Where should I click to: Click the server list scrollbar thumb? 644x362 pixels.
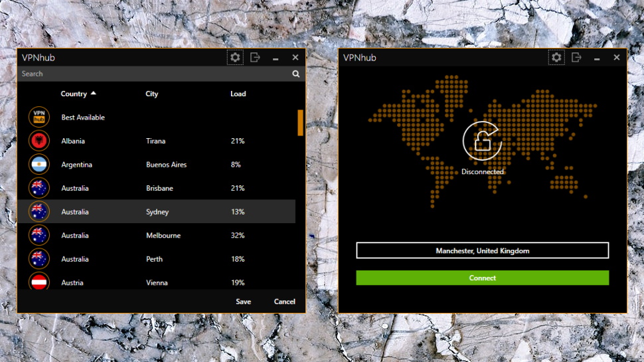pos(300,122)
